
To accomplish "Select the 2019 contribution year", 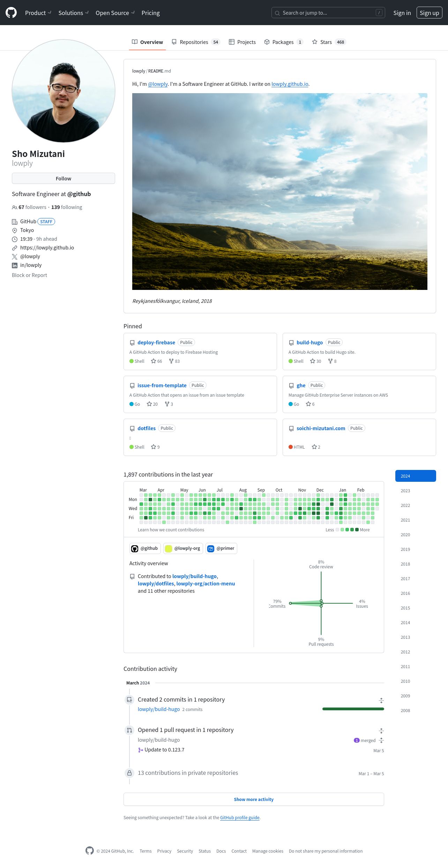I will [x=416, y=549].
